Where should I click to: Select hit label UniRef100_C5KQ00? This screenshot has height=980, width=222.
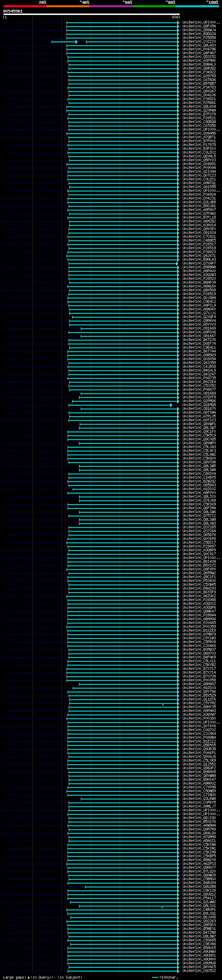(x=199, y=458)
